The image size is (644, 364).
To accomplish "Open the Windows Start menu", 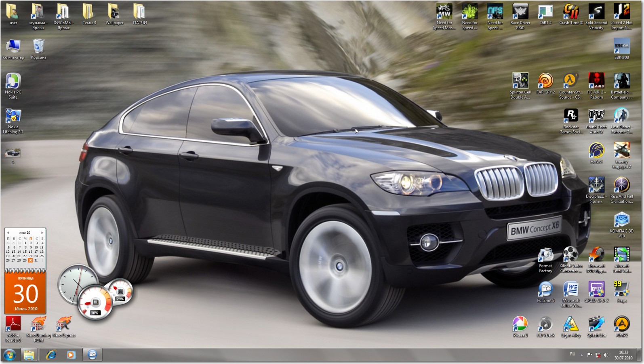I will point(9,355).
